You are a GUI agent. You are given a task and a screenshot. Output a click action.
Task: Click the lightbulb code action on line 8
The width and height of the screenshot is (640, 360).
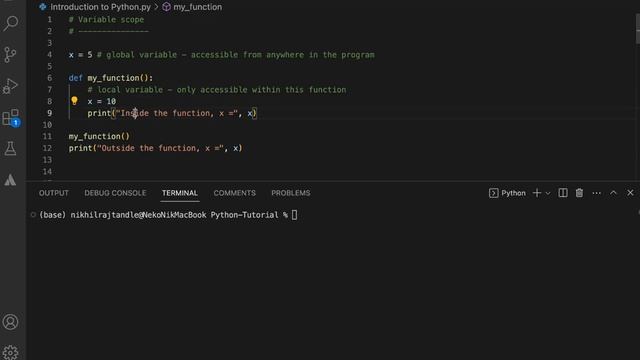coord(74,100)
